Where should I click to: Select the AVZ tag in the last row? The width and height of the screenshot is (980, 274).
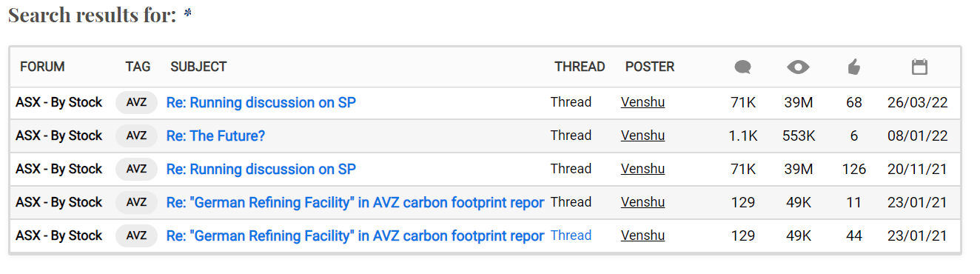pos(136,235)
